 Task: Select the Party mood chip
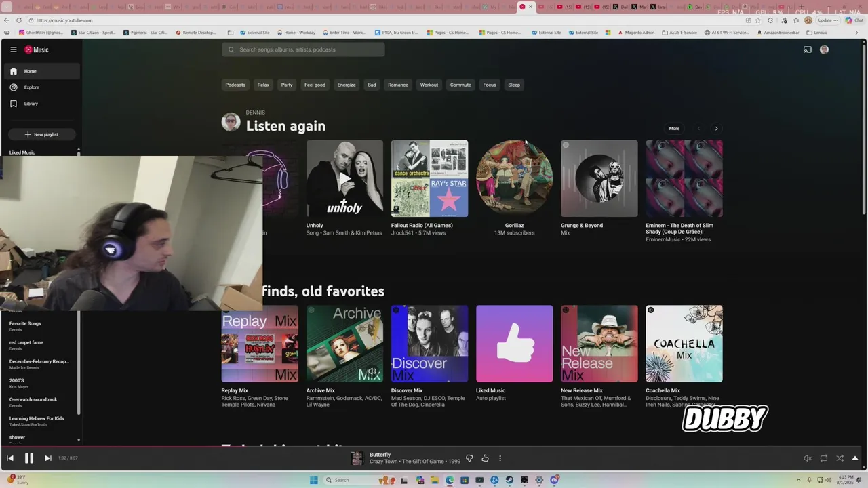pos(287,85)
